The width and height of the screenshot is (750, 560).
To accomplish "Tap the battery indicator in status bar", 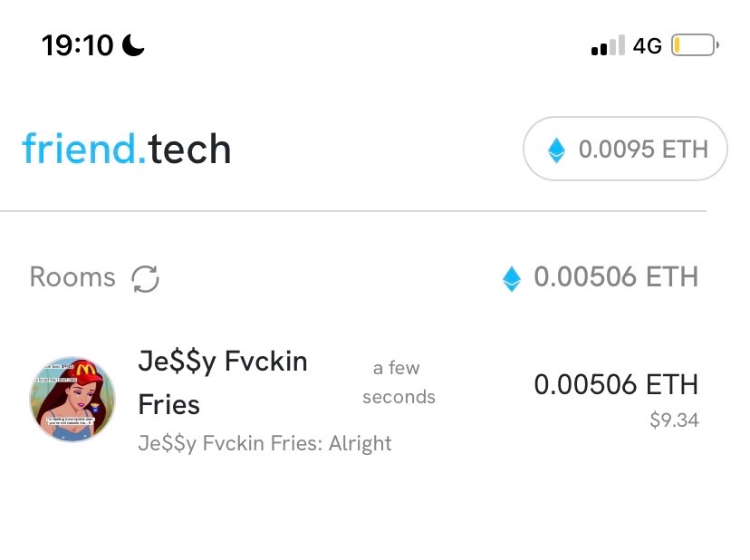I will click(x=695, y=45).
